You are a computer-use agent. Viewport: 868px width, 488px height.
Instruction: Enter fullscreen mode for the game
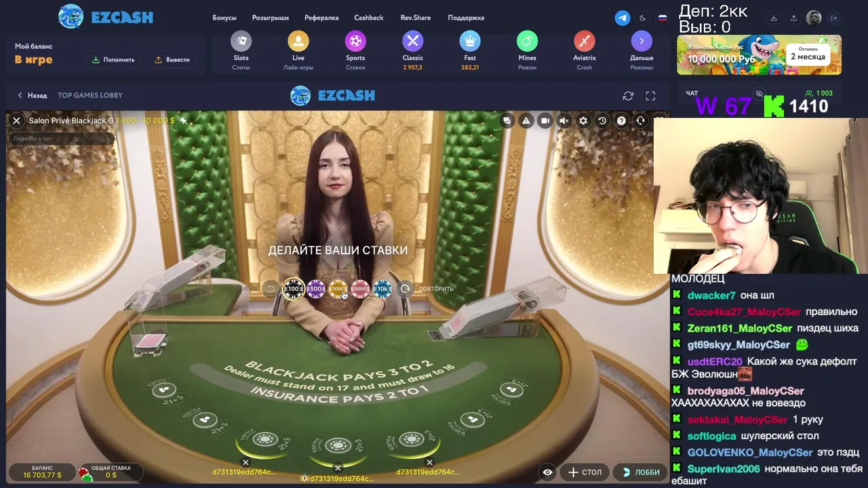pos(650,96)
